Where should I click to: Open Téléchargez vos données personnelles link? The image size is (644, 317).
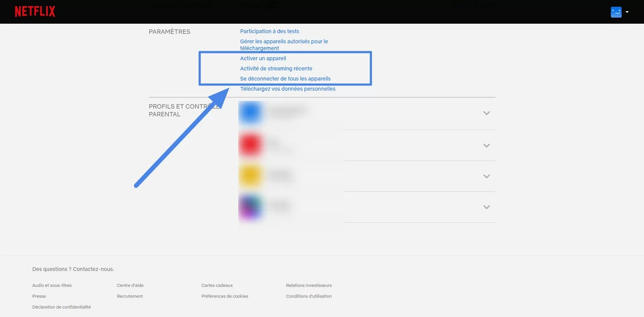tap(288, 89)
